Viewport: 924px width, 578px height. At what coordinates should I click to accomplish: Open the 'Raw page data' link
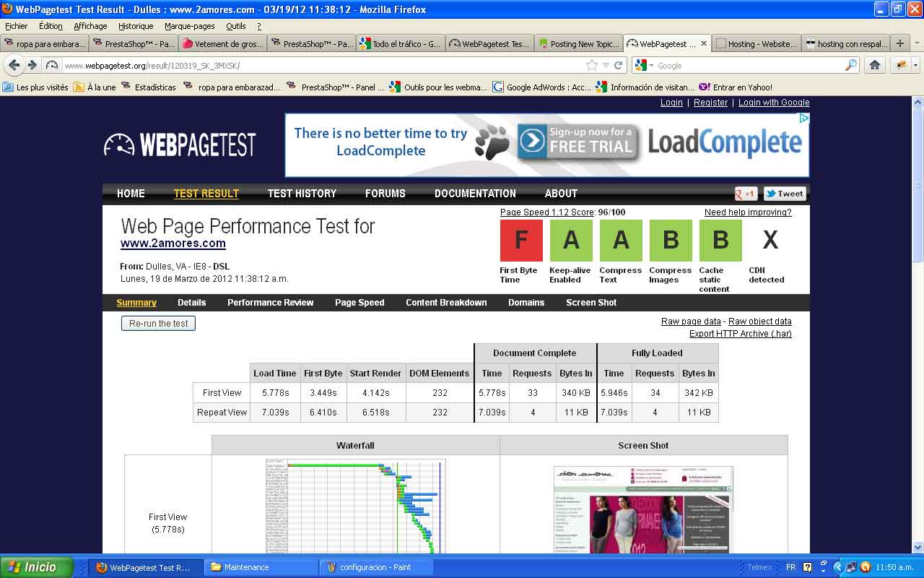[x=691, y=322]
